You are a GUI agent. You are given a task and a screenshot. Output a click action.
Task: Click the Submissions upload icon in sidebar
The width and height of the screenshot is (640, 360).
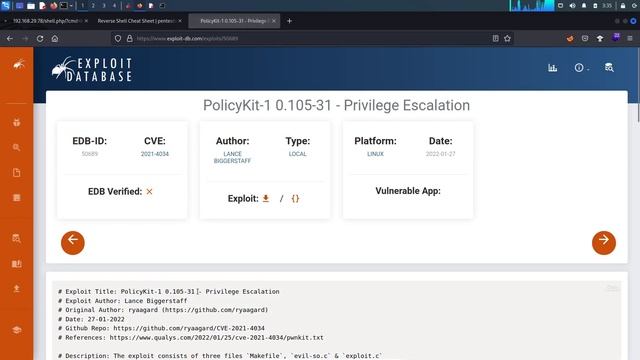pyautogui.click(x=17, y=289)
